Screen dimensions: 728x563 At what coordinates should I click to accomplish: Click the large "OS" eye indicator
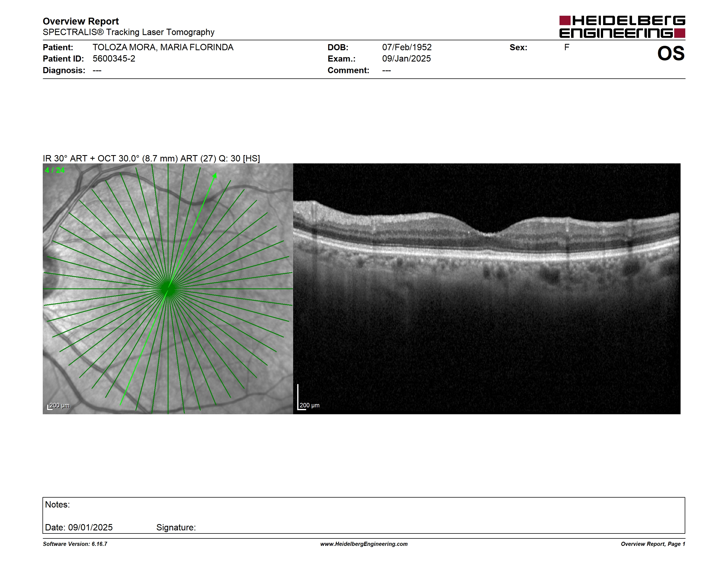click(x=671, y=53)
